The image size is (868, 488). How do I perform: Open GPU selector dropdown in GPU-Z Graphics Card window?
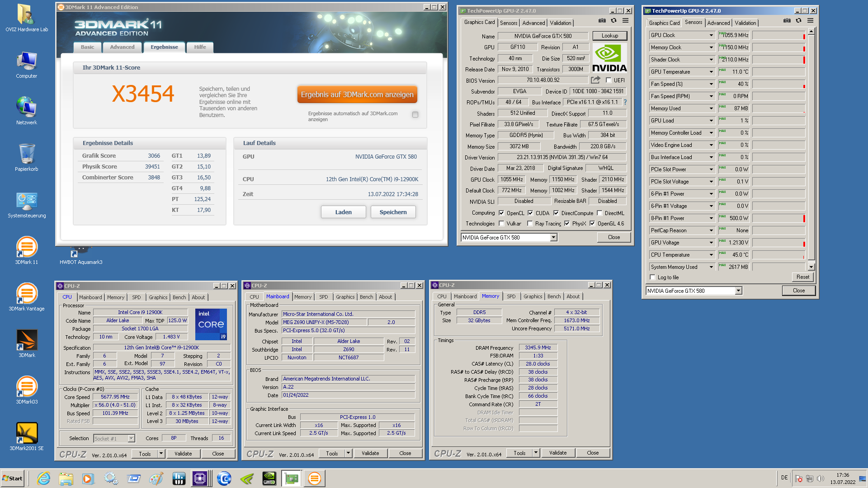554,237
